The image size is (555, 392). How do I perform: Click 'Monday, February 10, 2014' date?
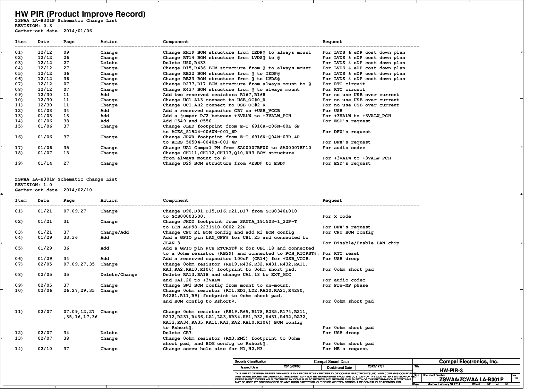tap(444, 384)
